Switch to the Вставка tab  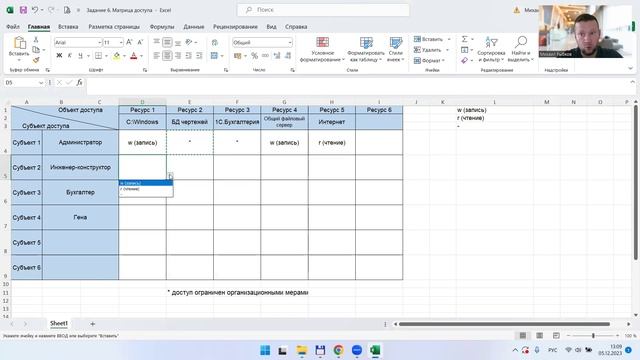point(68,27)
